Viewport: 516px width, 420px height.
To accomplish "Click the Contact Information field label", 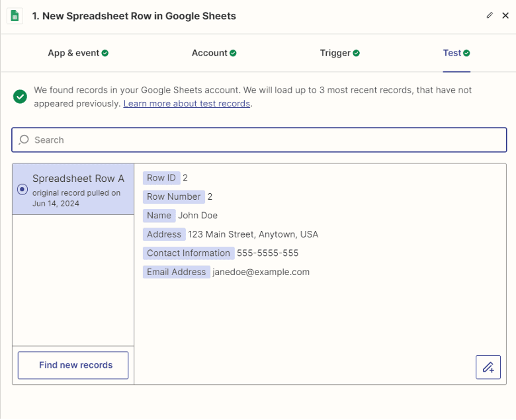I will (x=189, y=253).
